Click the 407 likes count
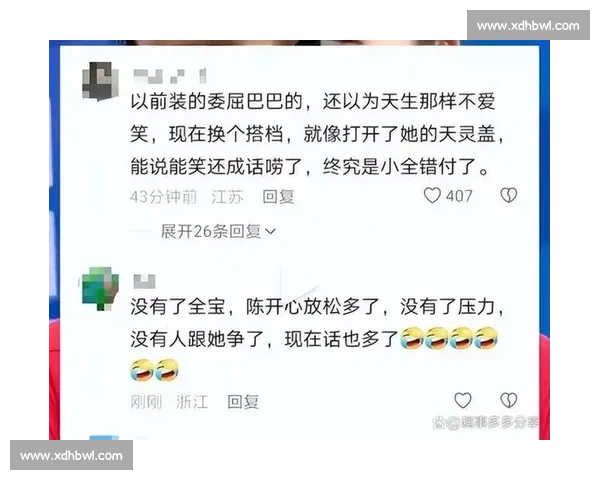The width and height of the screenshot is (600, 480). click(x=459, y=196)
